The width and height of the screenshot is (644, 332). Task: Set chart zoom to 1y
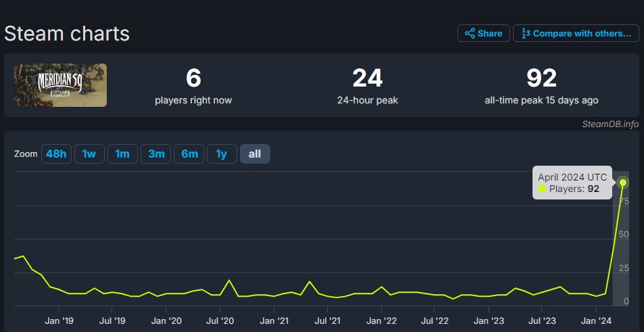click(222, 154)
